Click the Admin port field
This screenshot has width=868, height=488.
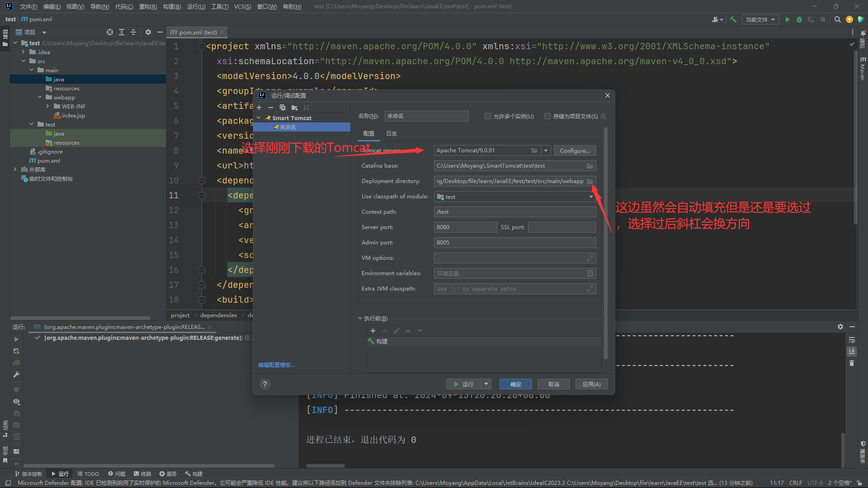(x=514, y=243)
